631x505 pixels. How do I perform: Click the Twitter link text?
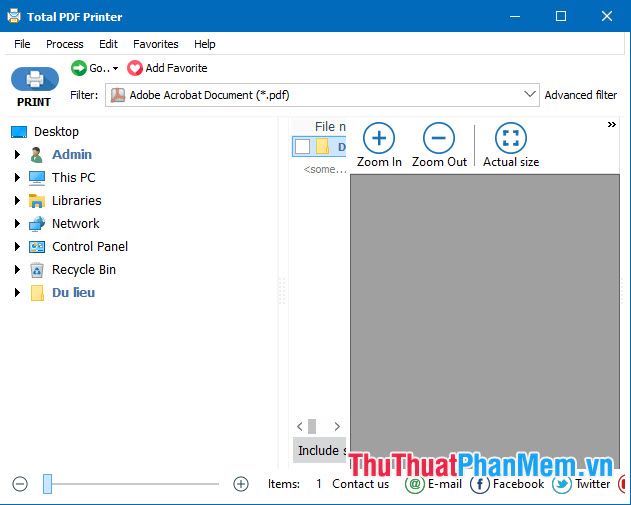592,484
